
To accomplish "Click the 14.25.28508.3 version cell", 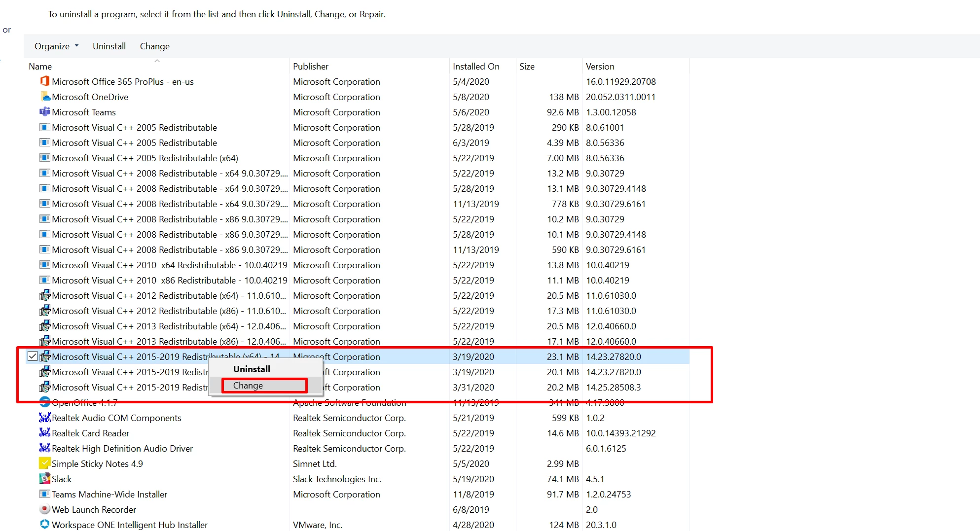I will 613,387.
